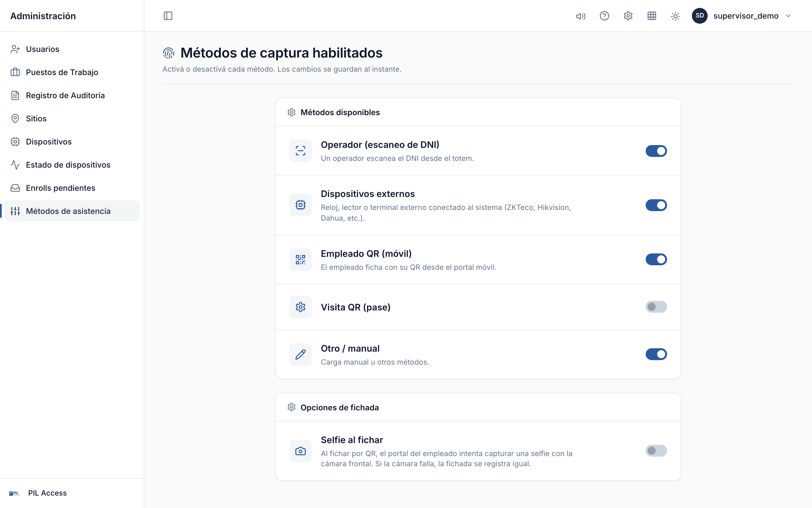Click the Estado de dispositivos activity icon

(x=15, y=165)
